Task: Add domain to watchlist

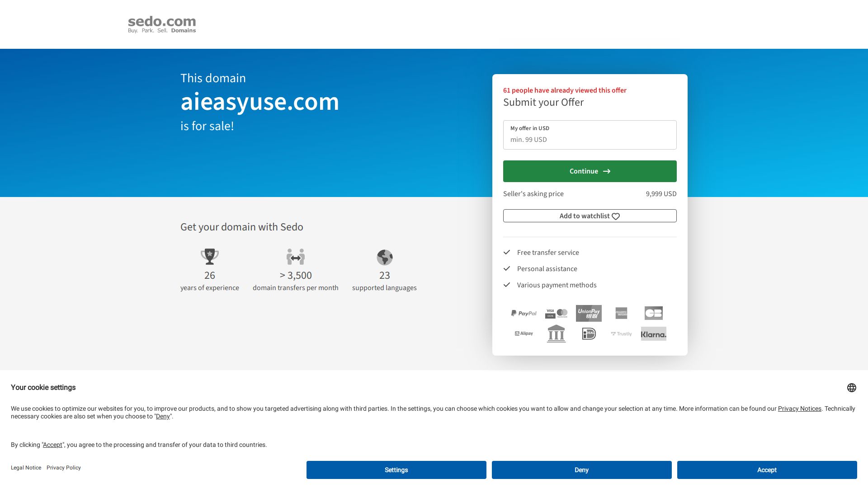Action: [590, 216]
